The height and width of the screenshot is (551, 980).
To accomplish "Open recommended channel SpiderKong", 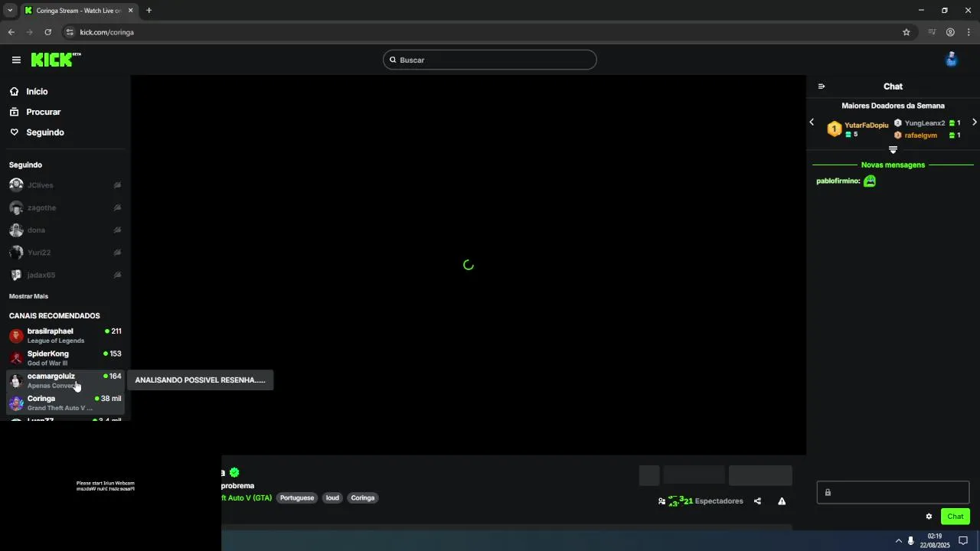I will pyautogui.click(x=65, y=358).
